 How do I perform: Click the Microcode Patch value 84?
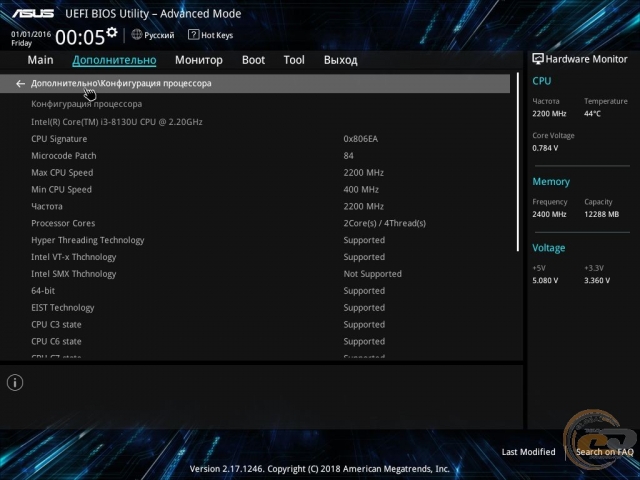coord(349,156)
